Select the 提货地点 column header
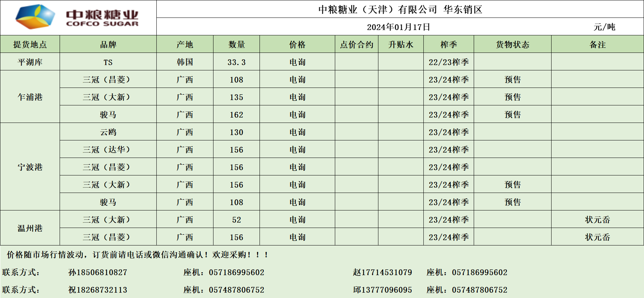Screen dimensions: 644x298 click(30, 44)
